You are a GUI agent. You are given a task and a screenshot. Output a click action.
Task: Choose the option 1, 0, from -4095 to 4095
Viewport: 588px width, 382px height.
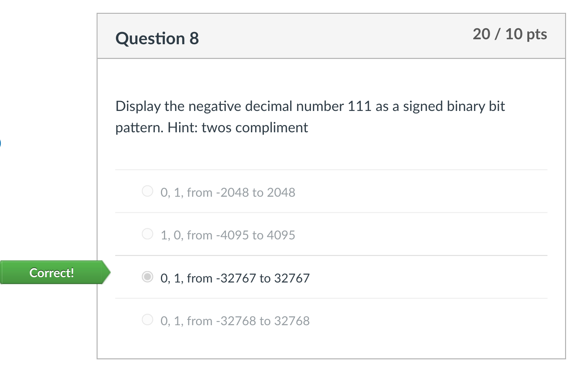[227, 235]
